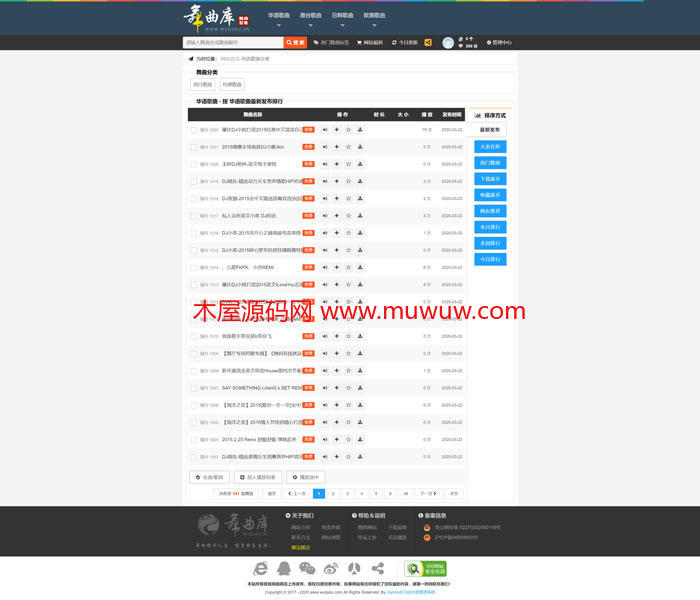Open the 管理中心 dropdown menu

point(499,43)
